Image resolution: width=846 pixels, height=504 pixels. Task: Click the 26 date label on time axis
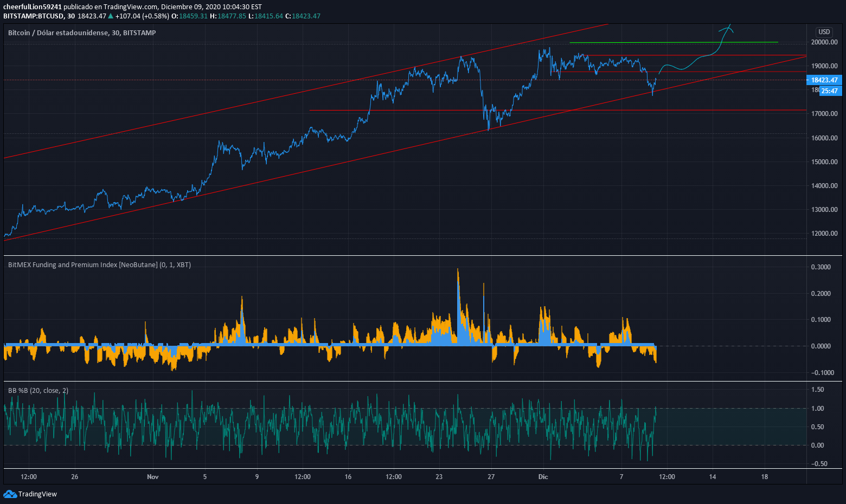click(75, 477)
